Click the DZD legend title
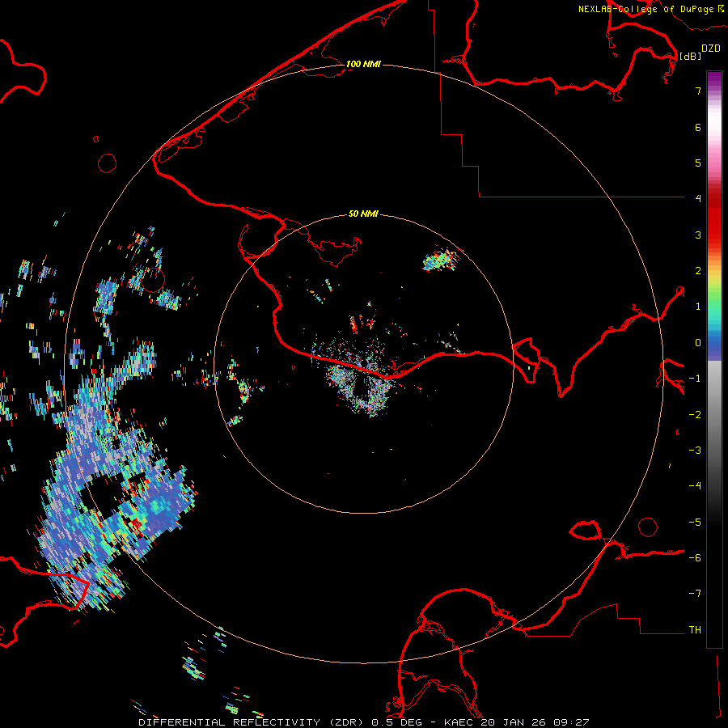The width and height of the screenshot is (728, 728). tap(711, 49)
